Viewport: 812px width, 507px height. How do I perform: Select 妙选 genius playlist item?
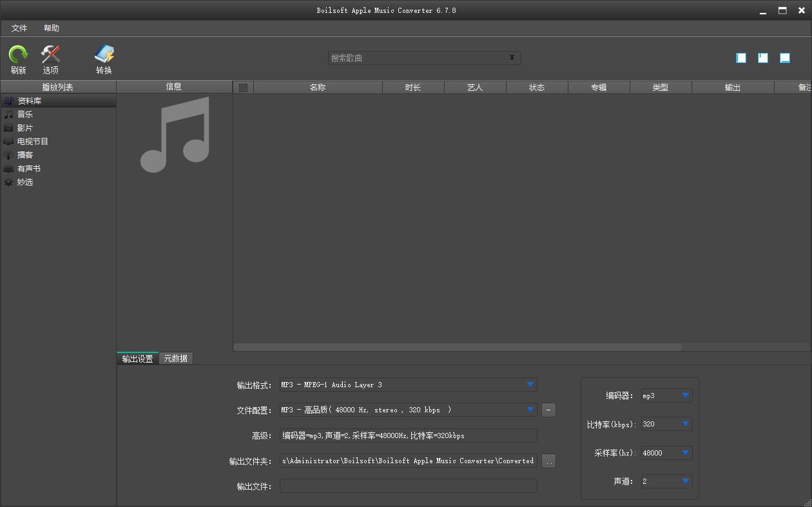[x=58, y=182]
